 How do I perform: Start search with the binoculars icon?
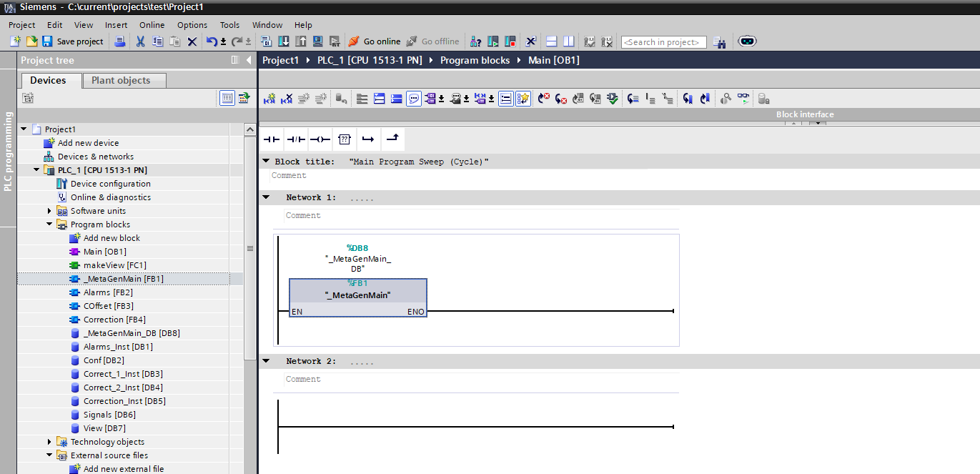(719, 41)
